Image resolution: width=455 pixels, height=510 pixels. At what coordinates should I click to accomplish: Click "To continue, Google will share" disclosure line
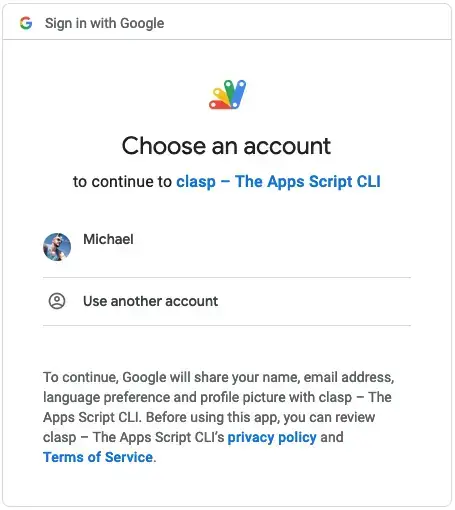219,377
